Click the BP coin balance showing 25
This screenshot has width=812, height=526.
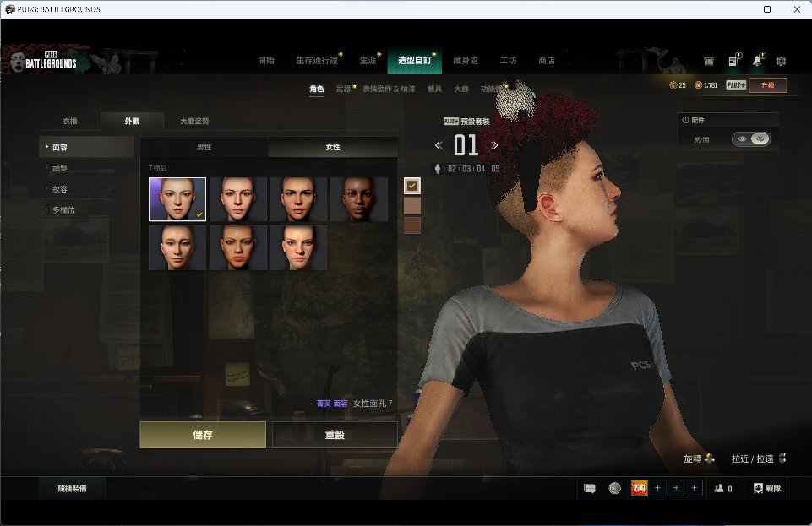click(678, 85)
